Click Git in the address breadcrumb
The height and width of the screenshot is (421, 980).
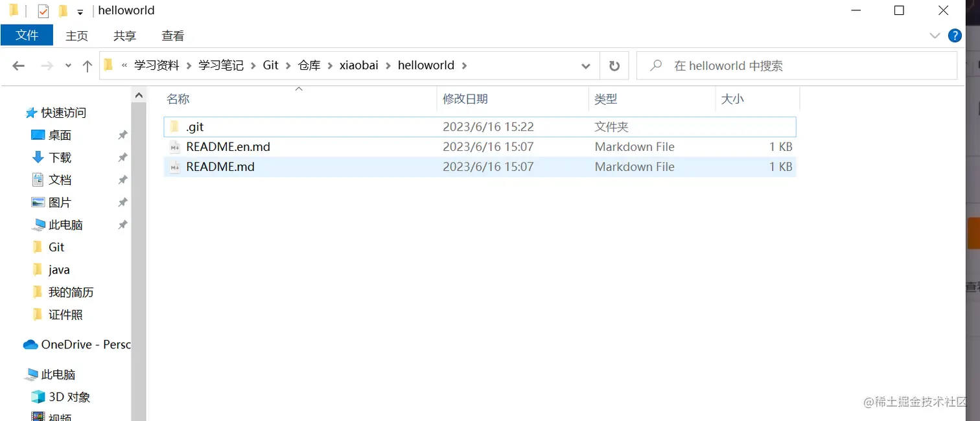click(271, 65)
